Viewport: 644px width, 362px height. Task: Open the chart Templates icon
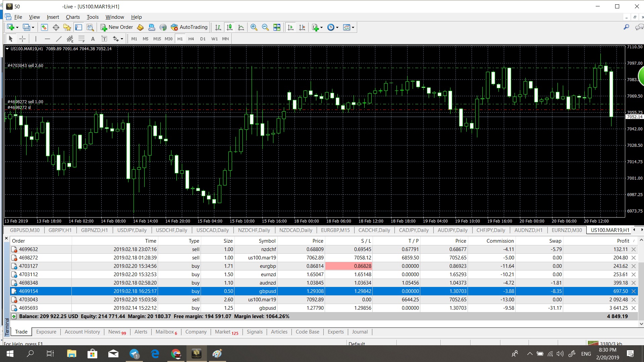pyautogui.click(x=346, y=27)
